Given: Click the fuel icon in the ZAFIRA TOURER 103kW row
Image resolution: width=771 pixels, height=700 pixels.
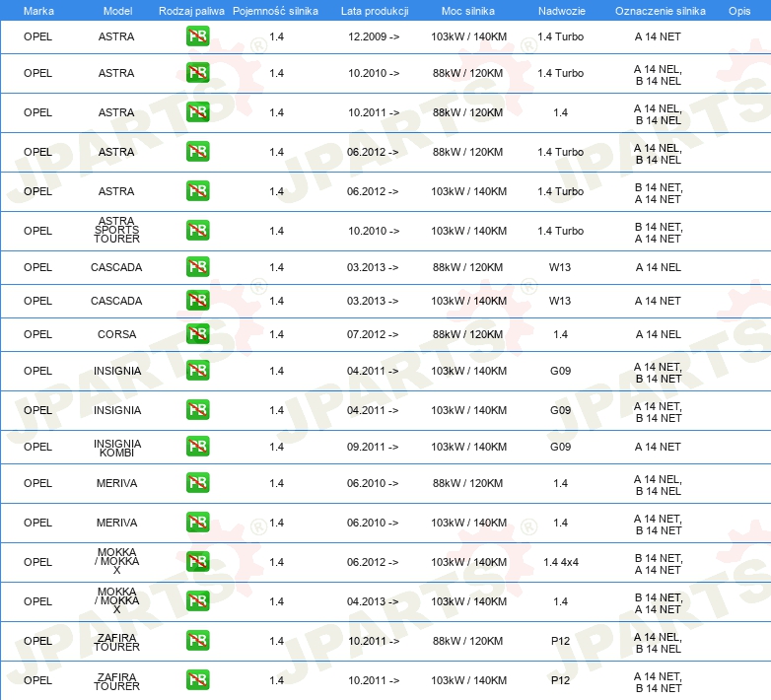Looking at the screenshot, I should pos(197,680).
